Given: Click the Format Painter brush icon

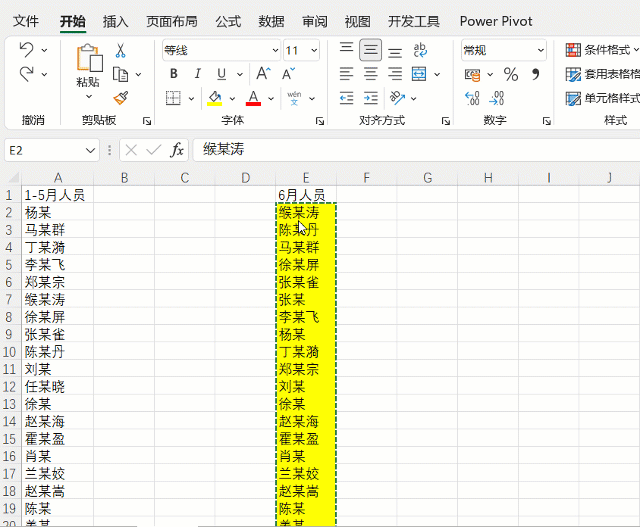Looking at the screenshot, I should click(x=120, y=98).
